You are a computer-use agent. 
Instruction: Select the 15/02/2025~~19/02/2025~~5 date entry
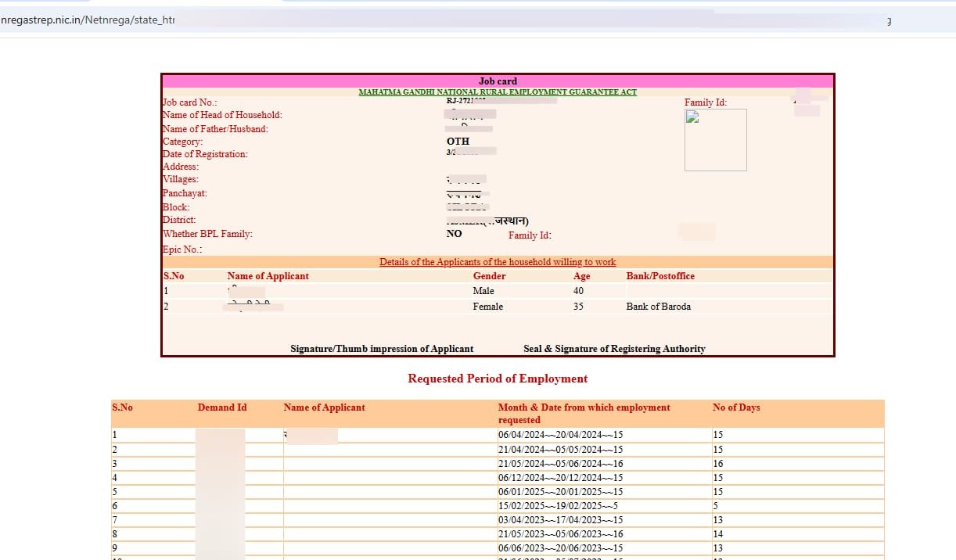pos(557,506)
